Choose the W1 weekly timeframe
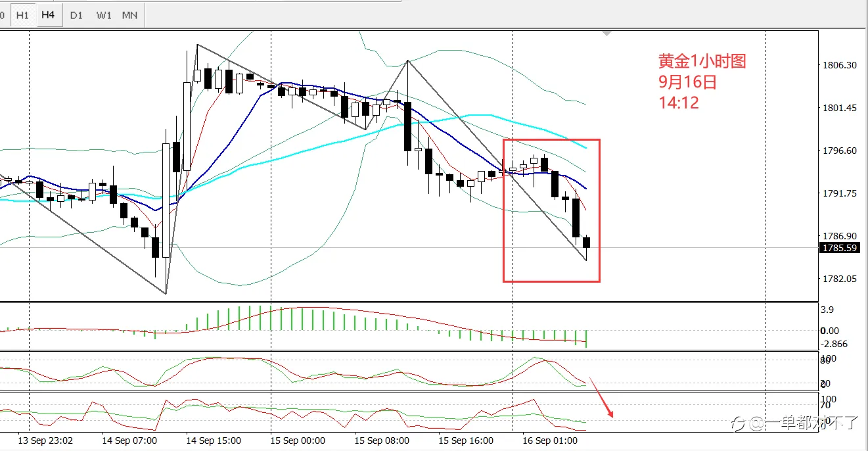 (x=103, y=14)
